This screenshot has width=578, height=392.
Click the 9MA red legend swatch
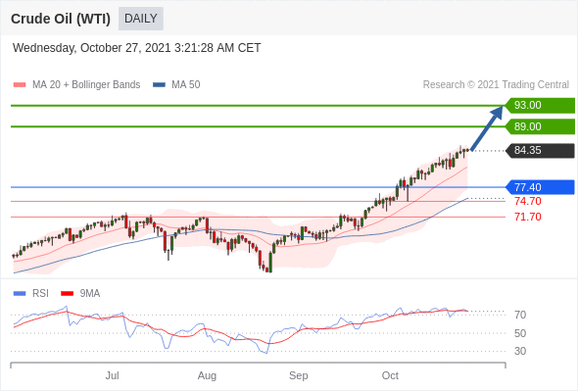[67, 294]
